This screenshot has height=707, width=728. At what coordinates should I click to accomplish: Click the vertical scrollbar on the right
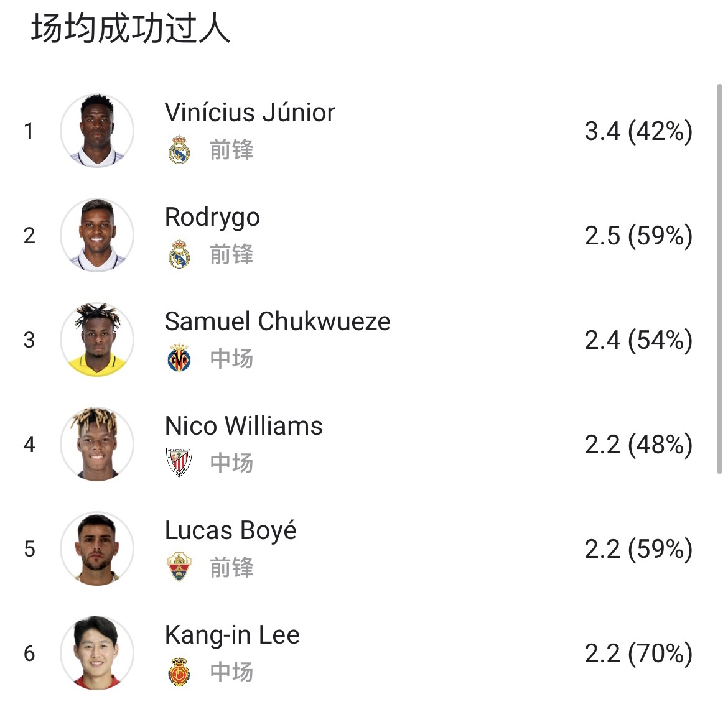click(719, 280)
